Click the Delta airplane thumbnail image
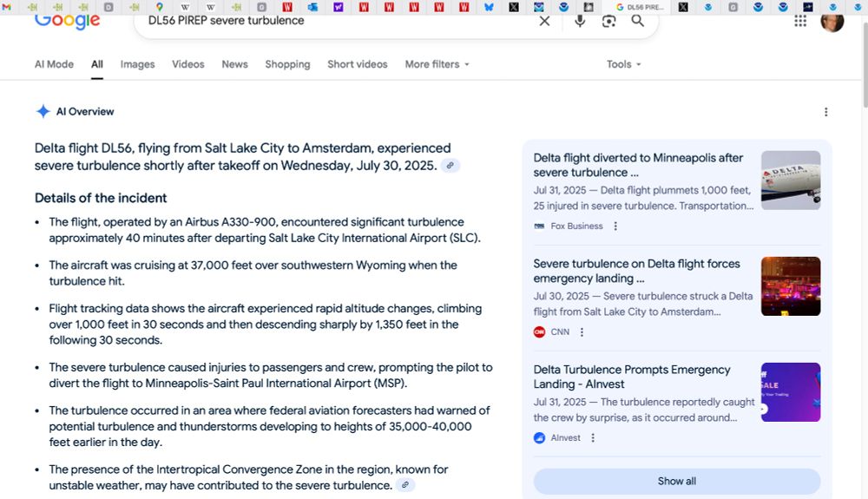 point(791,181)
